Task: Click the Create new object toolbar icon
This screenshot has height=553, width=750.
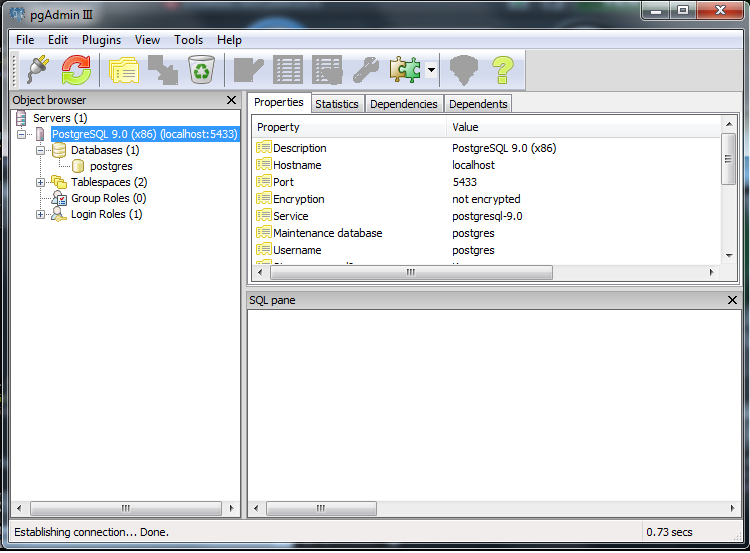Action: click(x=163, y=70)
